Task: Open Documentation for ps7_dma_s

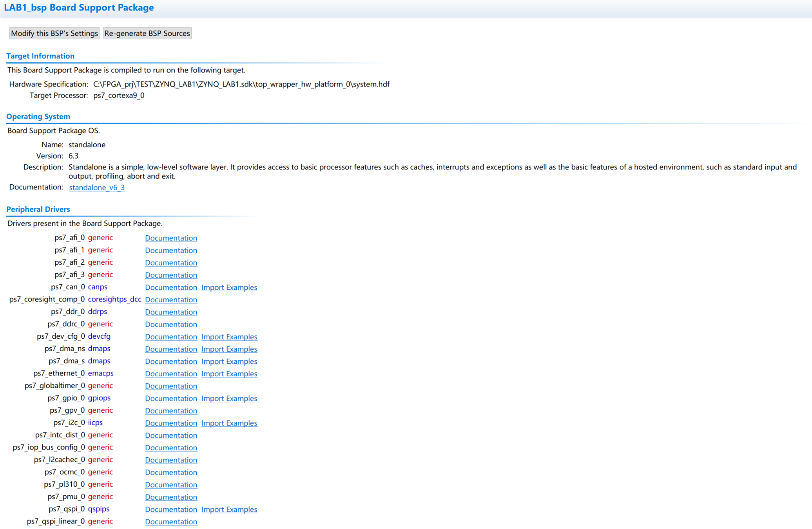Action: coord(171,361)
